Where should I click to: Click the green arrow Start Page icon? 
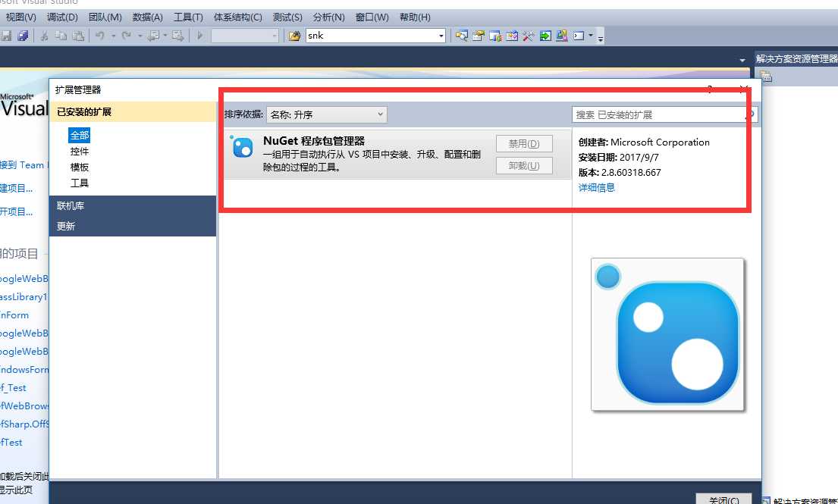click(545, 36)
